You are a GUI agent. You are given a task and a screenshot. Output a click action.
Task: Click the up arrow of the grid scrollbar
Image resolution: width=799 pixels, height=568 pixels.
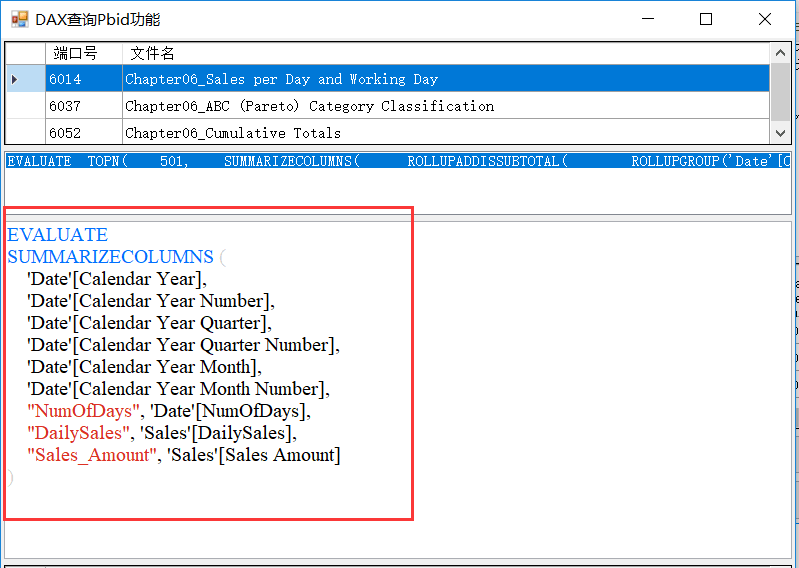coord(780,52)
